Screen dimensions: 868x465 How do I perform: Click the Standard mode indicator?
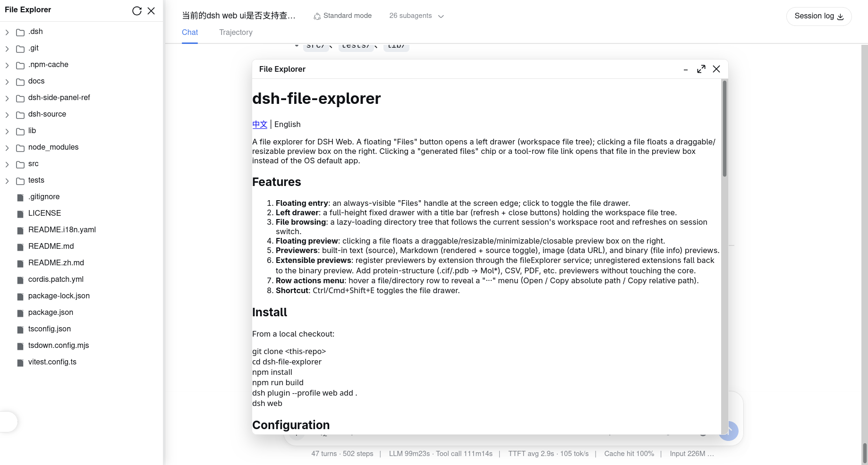click(343, 16)
